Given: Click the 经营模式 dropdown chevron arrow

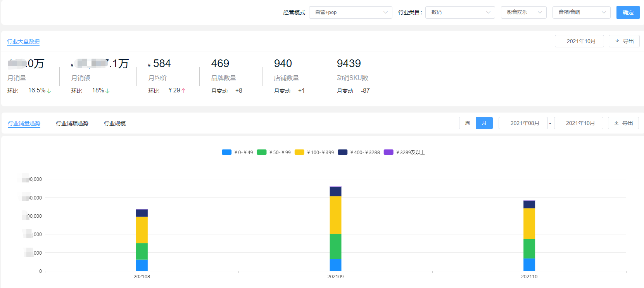Looking at the screenshot, I should [385, 12].
